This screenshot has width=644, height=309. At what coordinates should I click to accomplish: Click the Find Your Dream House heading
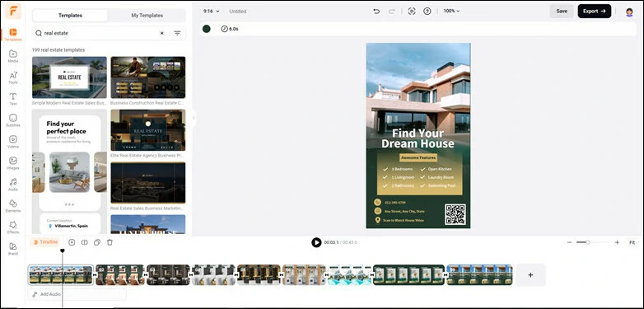tap(418, 138)
